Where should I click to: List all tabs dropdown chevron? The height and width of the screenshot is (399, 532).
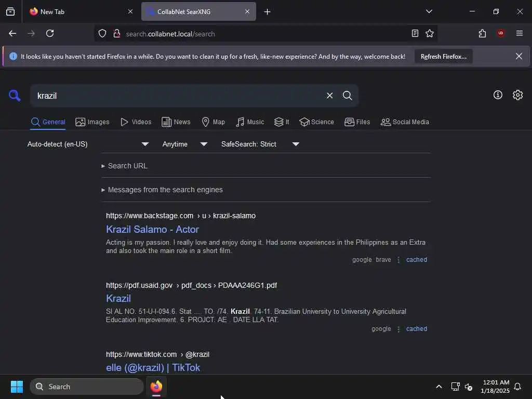429,11
